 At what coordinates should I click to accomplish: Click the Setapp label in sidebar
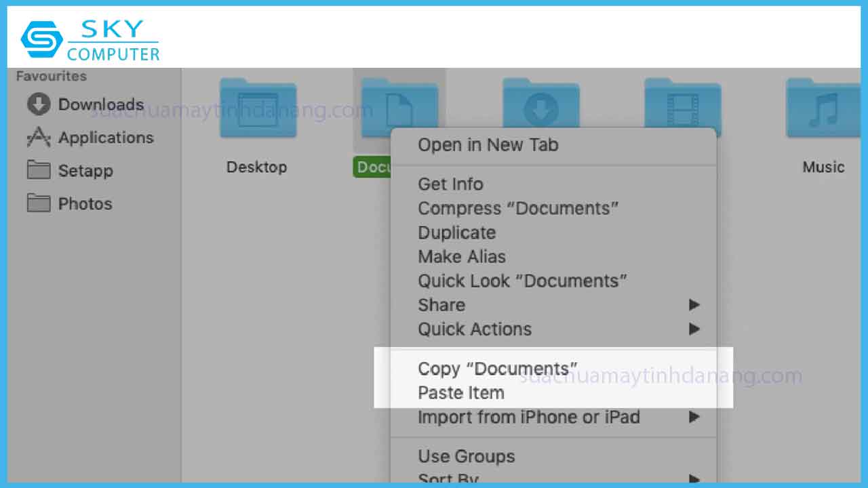point(85,171)
